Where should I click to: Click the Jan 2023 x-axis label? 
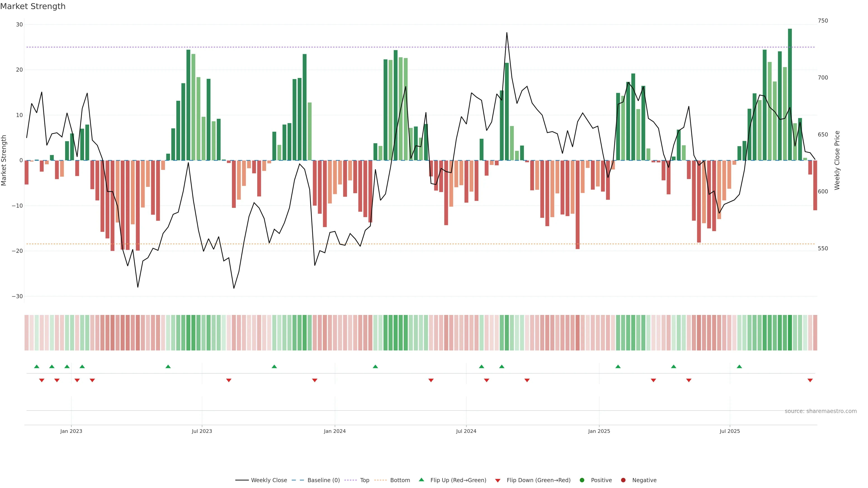pos(71,431)
